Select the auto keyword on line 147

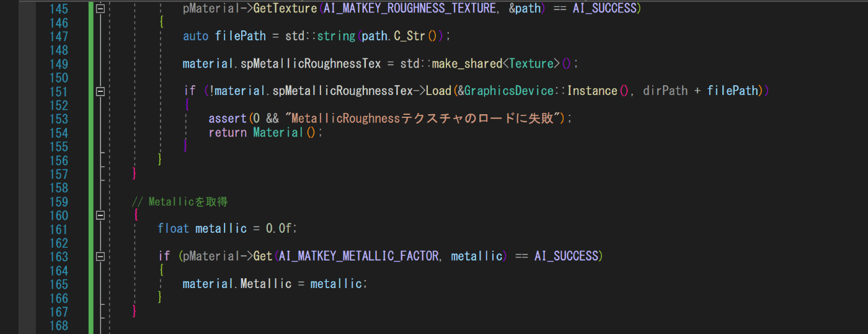click(x=195, y=36)
